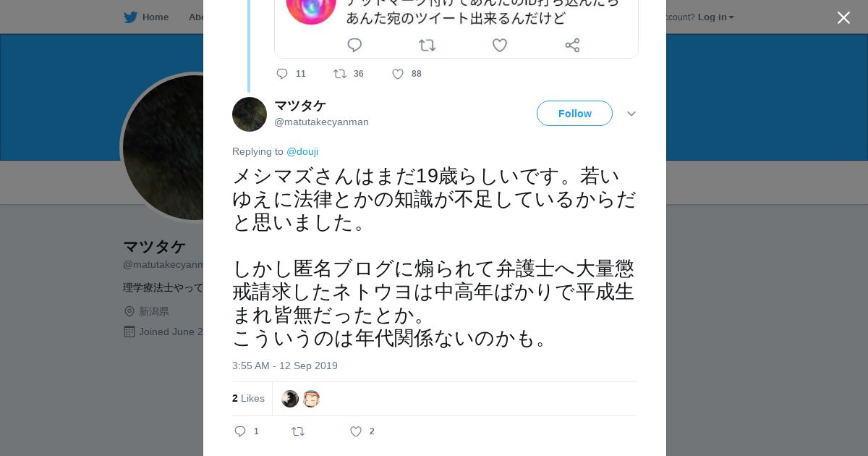Reply icon in the quoted tweet card
The width and height of the screenshot is (868, 456).
click(x=354, y=46)
